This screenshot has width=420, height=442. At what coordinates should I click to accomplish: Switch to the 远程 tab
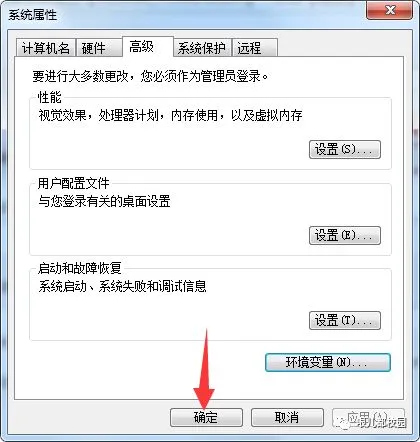pyautogui.click(x=255, y=48)
